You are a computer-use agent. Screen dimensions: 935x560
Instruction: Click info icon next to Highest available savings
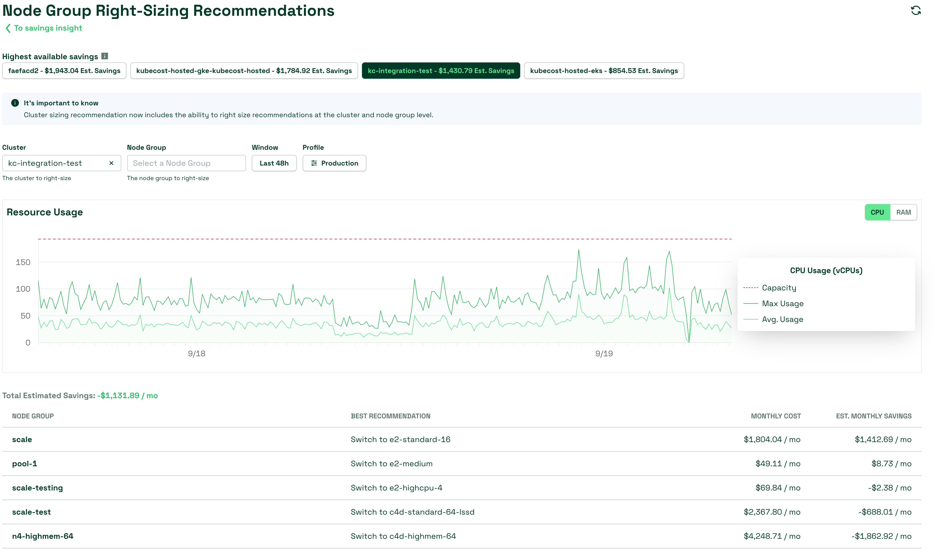click(105, 56)
